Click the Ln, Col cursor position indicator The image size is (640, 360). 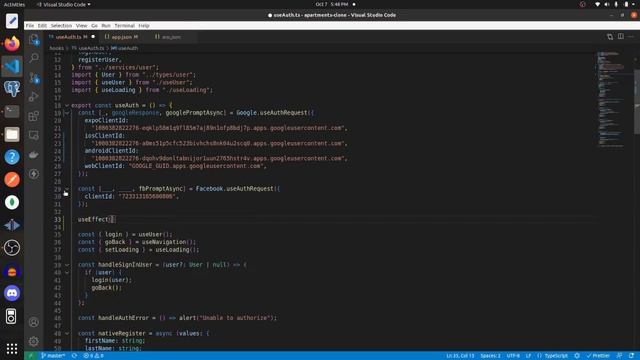(x=460, y=356)
